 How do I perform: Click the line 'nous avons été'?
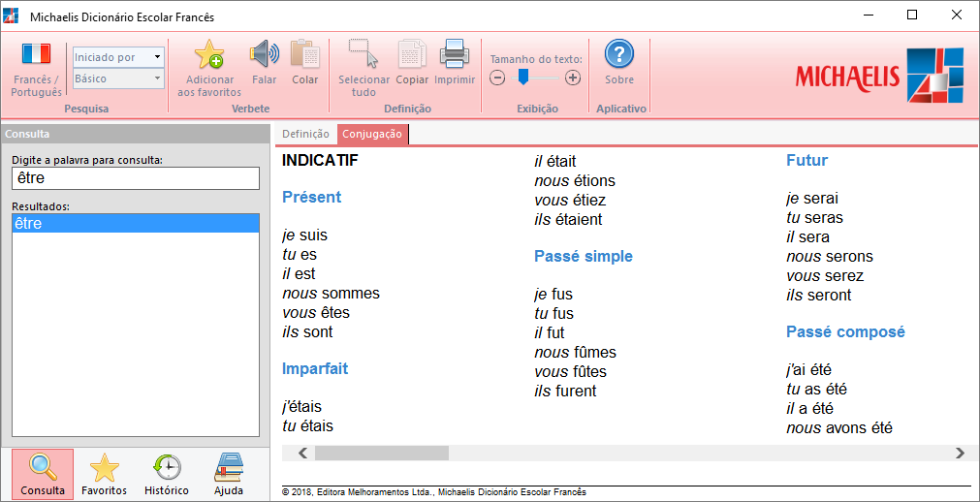click(x=839, y=428)
